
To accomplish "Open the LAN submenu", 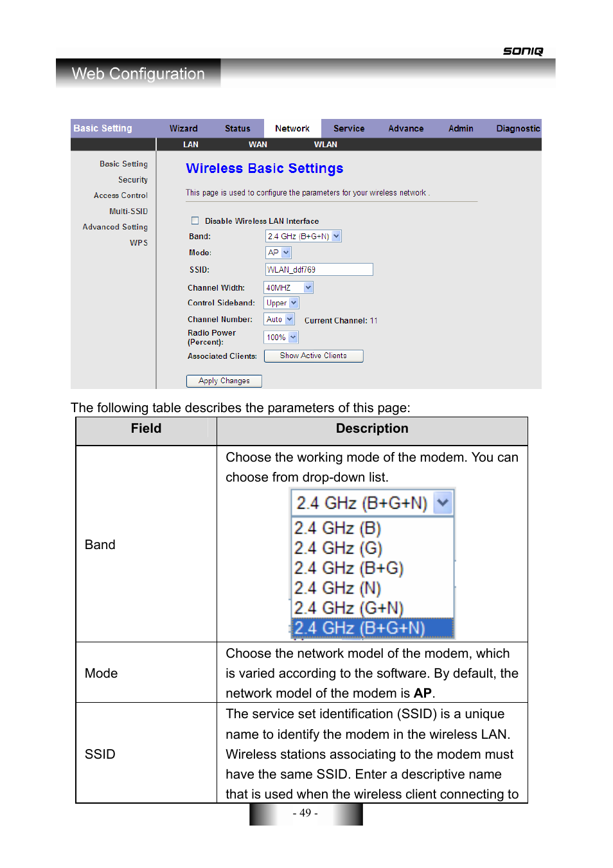I will [x=191, y=145].
